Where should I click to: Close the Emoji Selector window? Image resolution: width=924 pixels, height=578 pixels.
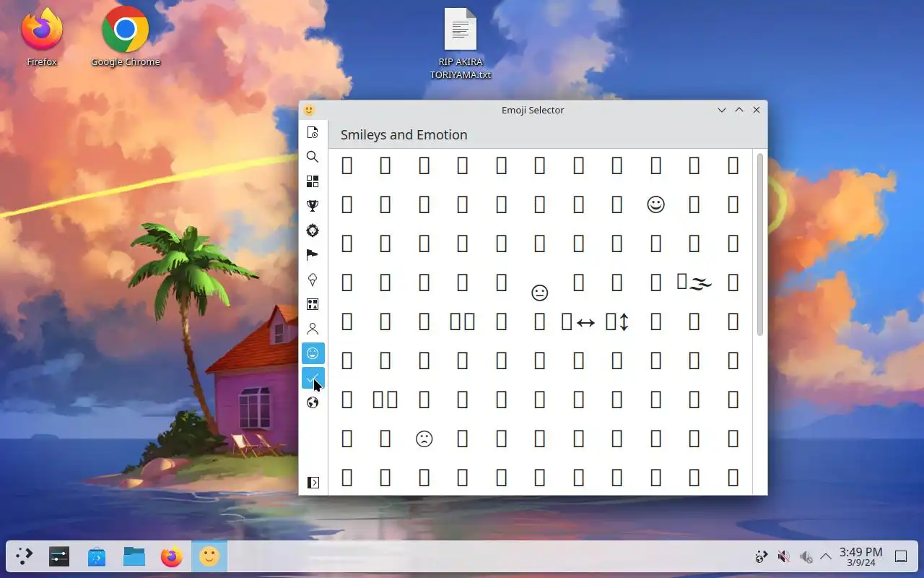(757, 110)
